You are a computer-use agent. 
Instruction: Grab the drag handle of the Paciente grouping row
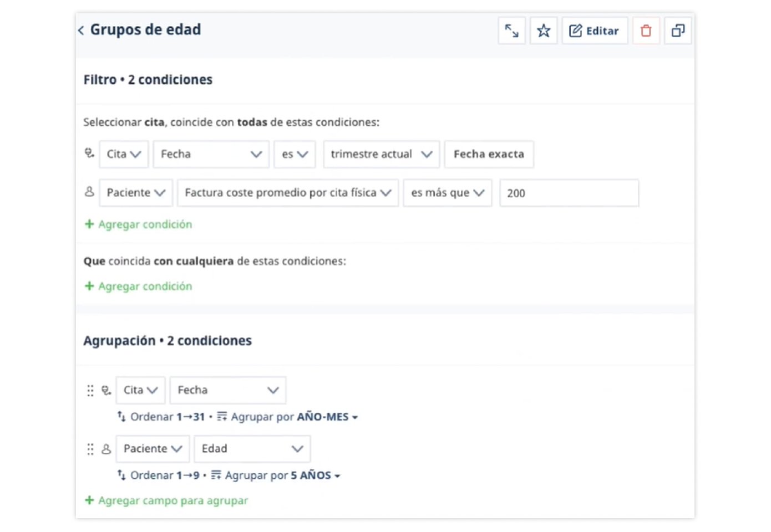pyautogui.click(x=90, y=449)
